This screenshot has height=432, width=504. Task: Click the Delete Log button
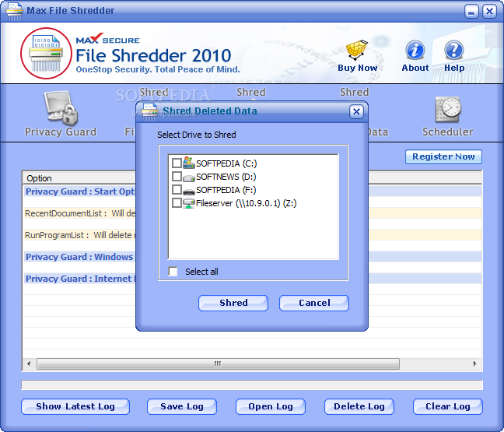click(359, 406)
